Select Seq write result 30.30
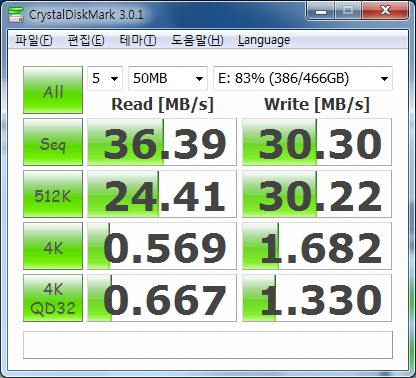 [317, 142]
